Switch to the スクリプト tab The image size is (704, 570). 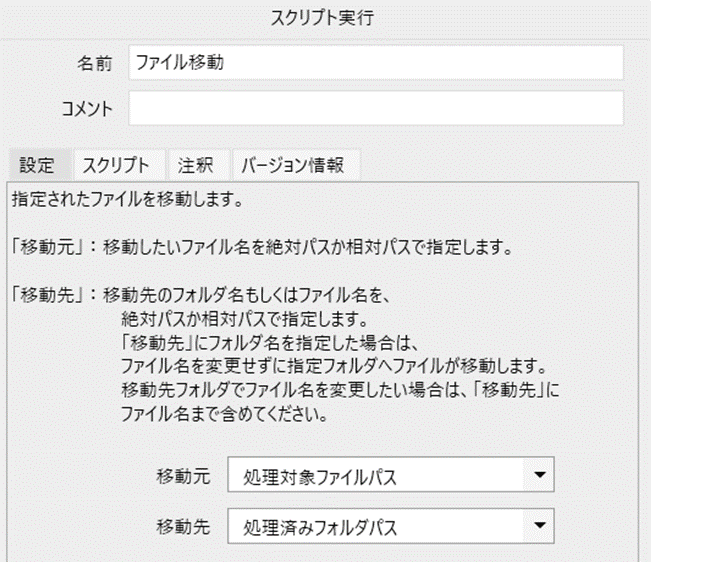[x=116, y=165]
